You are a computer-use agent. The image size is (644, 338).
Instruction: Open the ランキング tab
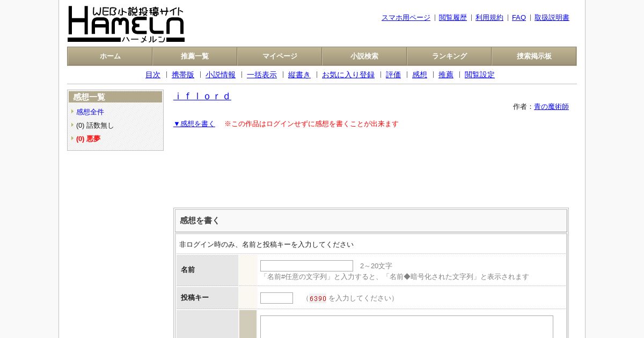[449, 56]
